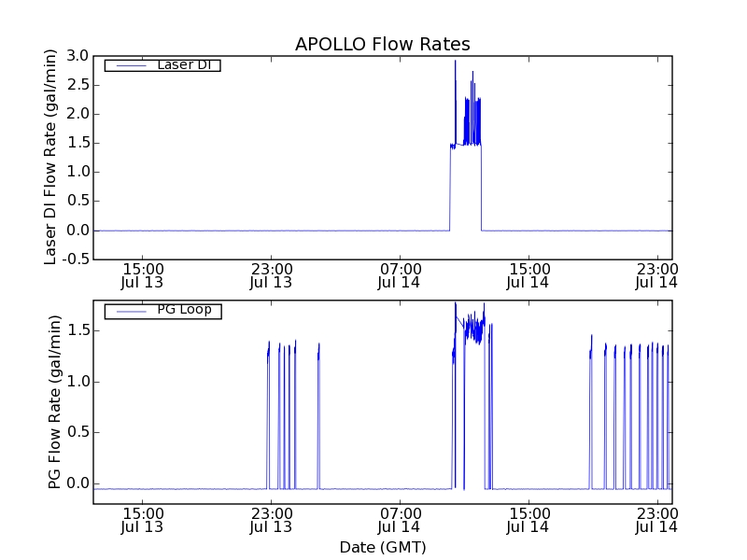Click the 07:00 Jul 14 tick under upper plot
The image size is (747, 560).
400,275
